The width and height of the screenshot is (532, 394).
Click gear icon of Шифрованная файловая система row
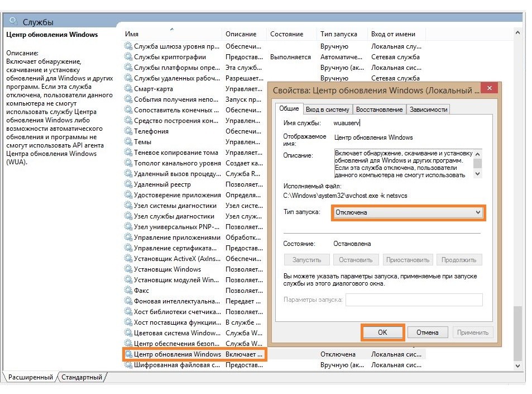pyautogui.click(x=128, y=365)
